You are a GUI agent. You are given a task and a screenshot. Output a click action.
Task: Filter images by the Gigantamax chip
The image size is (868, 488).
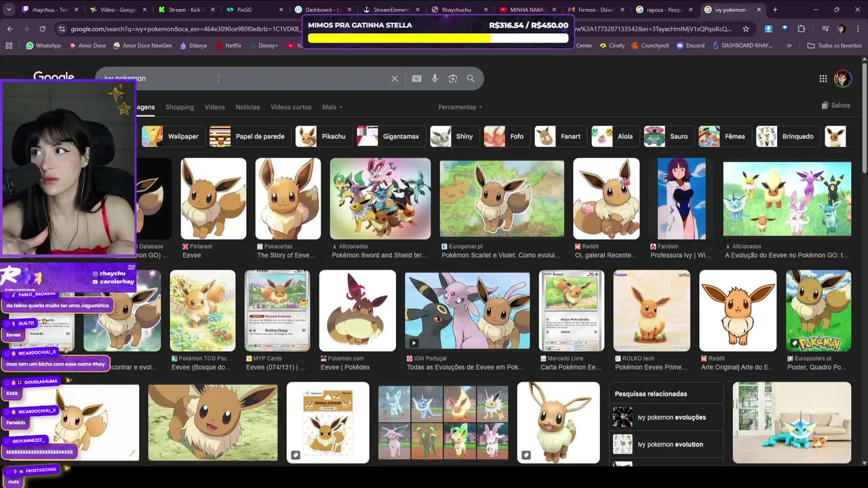(x=390, y=136)
